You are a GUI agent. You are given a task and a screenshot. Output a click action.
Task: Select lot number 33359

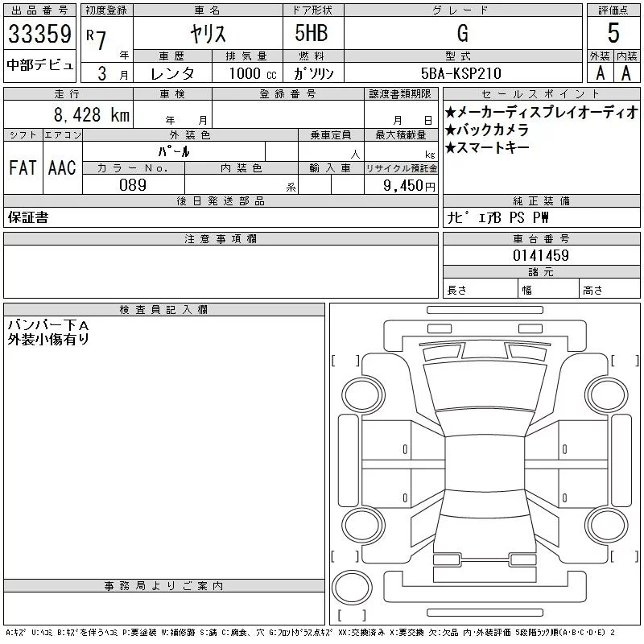pos(39,33)
